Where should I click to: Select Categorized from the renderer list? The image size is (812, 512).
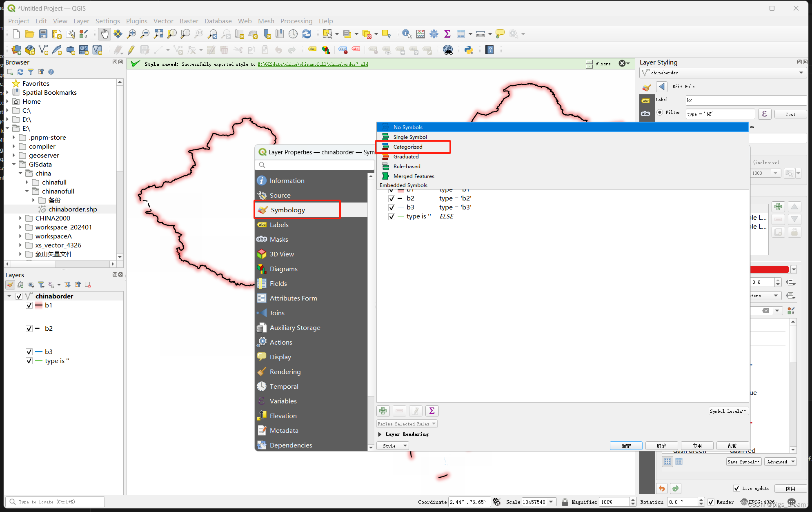[408, 147]
